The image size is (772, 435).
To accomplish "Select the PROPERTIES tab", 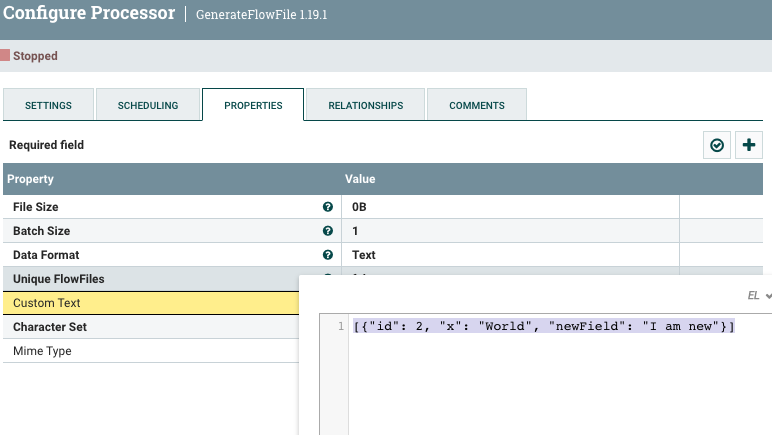I will [253, 105].
